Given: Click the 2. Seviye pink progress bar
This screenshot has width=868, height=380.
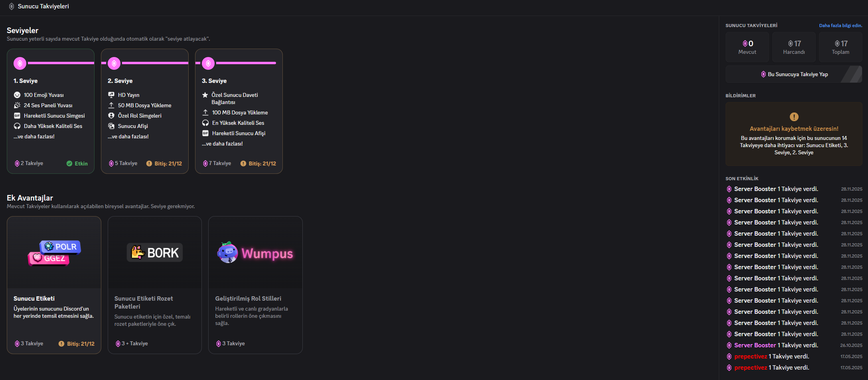Looking at the screenshot, I should 155,63.
